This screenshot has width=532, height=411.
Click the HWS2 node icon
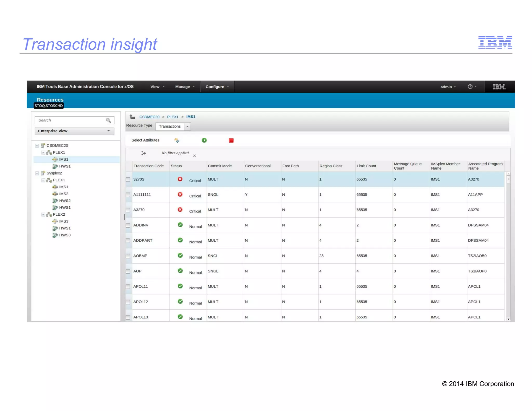[x=55, y=201]
